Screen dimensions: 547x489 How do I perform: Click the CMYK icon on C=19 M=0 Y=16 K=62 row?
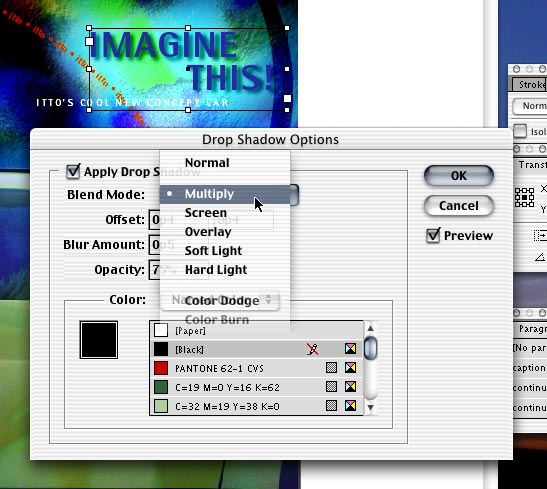[x=351, y=386]
